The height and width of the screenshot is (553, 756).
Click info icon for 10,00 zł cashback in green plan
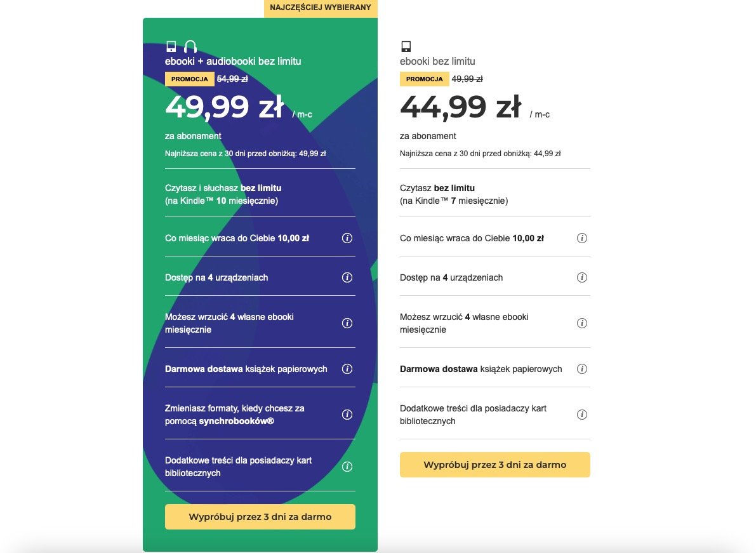tap(347, 238)
